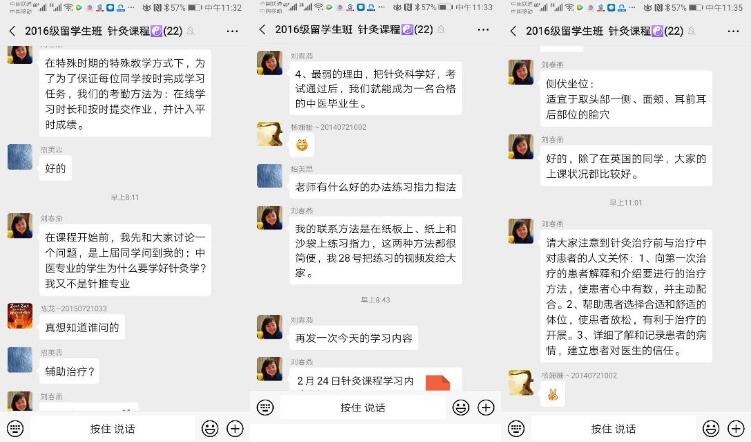Tap plus attachment button in middle chat
751x442 pixels.
(x=486, y=408)
